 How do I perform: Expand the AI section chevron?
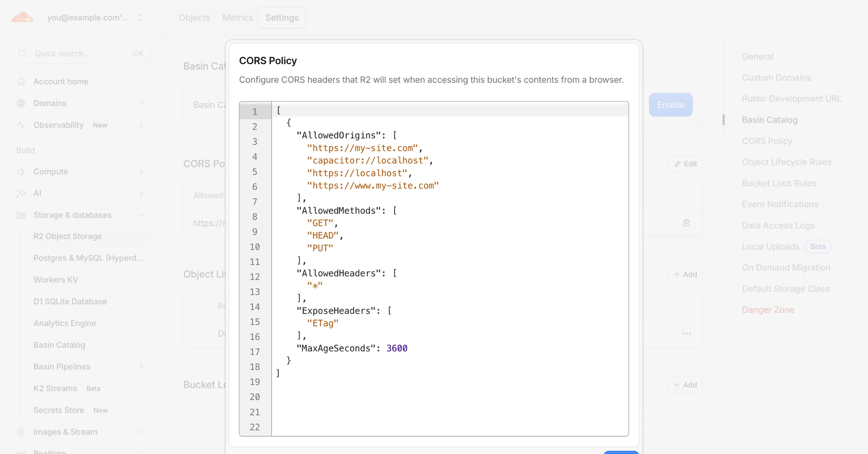(141, 193)
